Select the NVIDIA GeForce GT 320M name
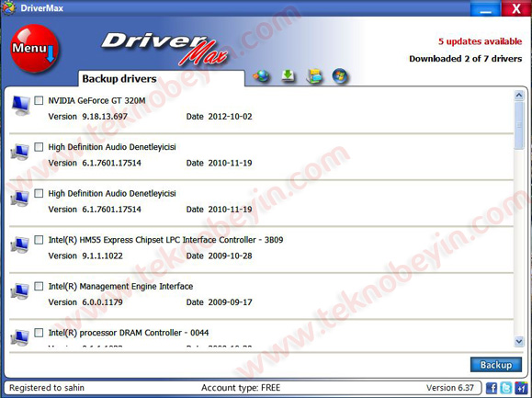The height and width of the screenshot is (398, 532). click(96, 101)
